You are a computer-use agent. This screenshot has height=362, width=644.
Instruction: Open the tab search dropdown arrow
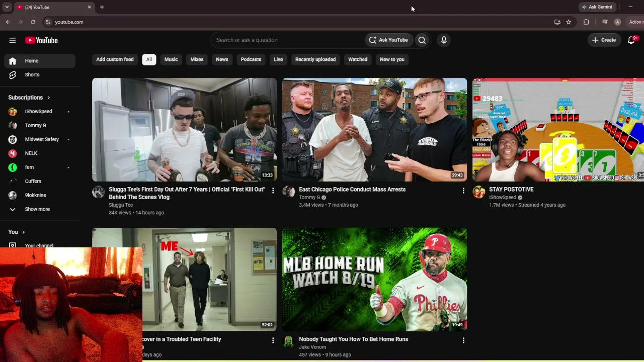coord(7,7)
